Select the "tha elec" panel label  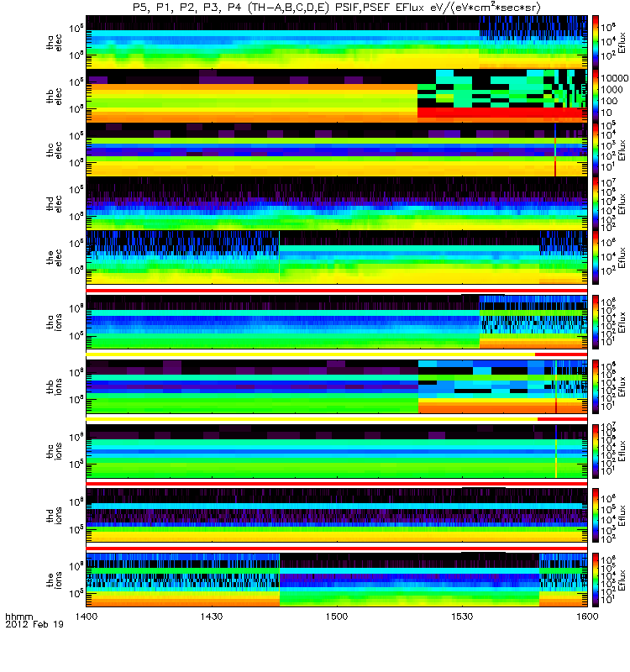tap(55, 43)
